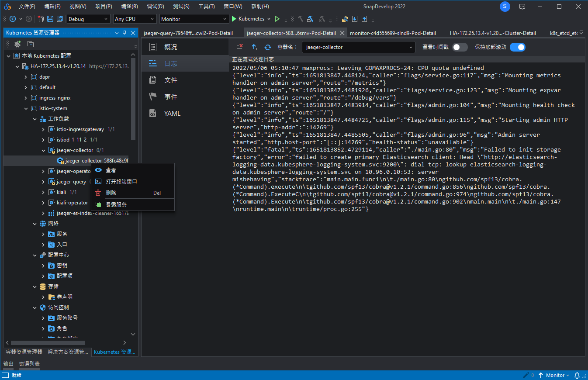Collapse the jaeger-collector deployment node
588x380 pixels.
coord(43,150)
